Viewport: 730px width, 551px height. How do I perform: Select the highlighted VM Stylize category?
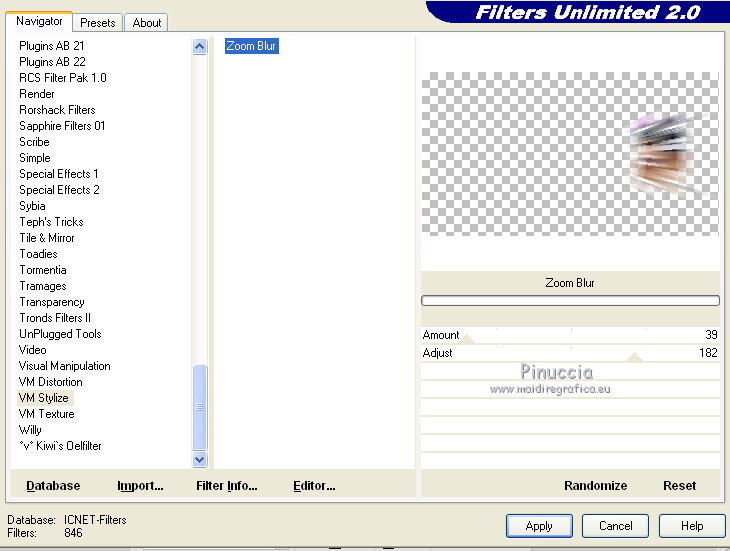click(x=44, y=398)
